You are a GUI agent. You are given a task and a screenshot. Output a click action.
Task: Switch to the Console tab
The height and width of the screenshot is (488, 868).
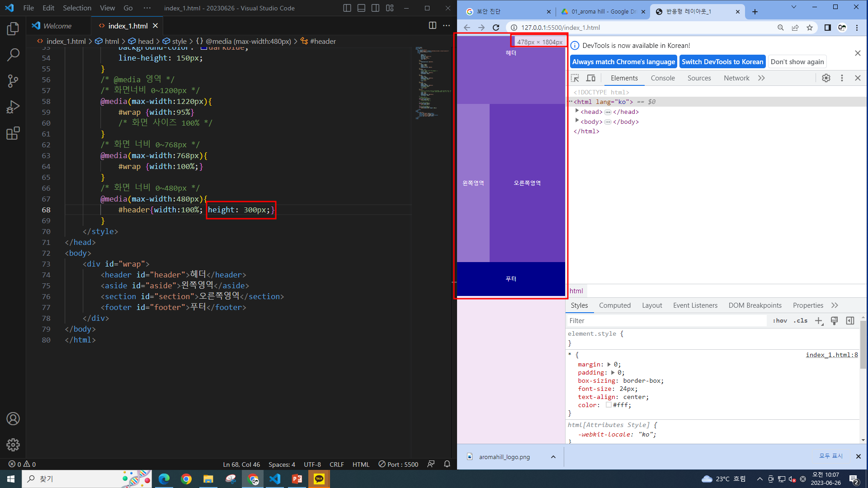click(x=662, y=78)
